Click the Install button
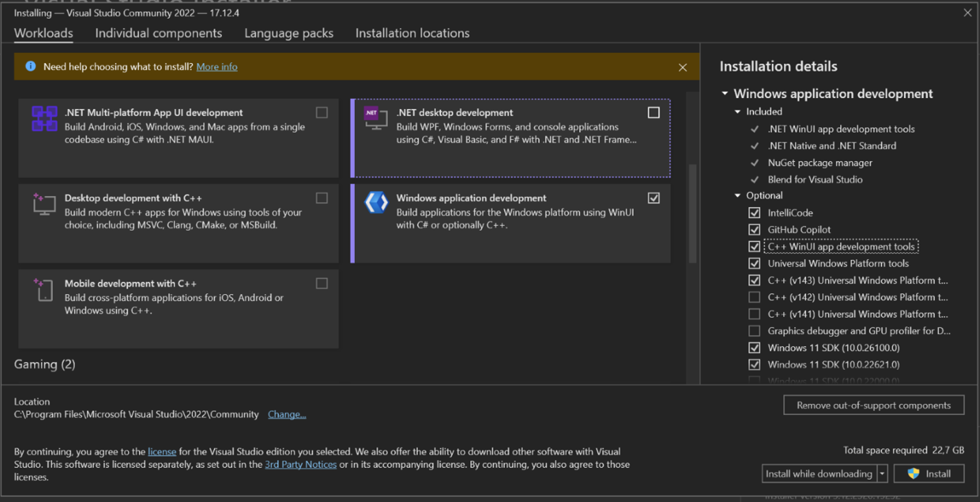Image resolution: width=980 pixels, height=502 pixels. click(929, 473)
